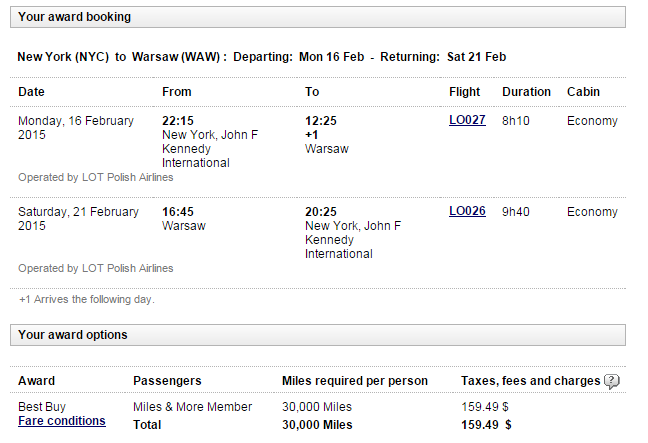Open the LO027 flight link
The image size is (648, 443).
click(x=467, y=120)
